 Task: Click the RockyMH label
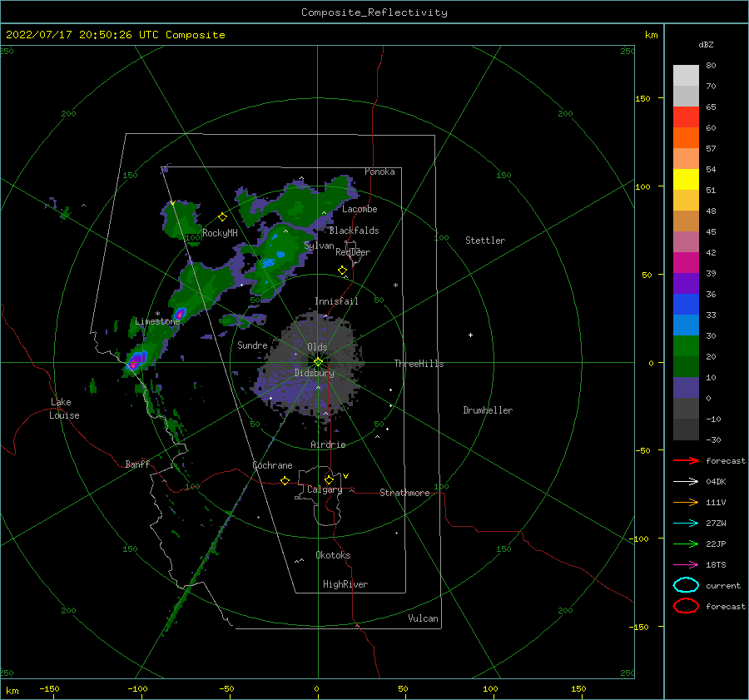tap(220, 233)
